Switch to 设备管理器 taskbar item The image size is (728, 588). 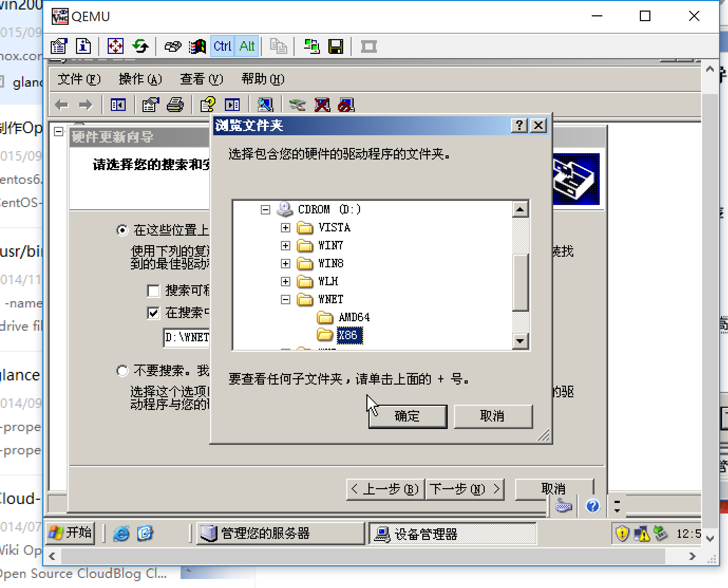[x=453, y=534]
